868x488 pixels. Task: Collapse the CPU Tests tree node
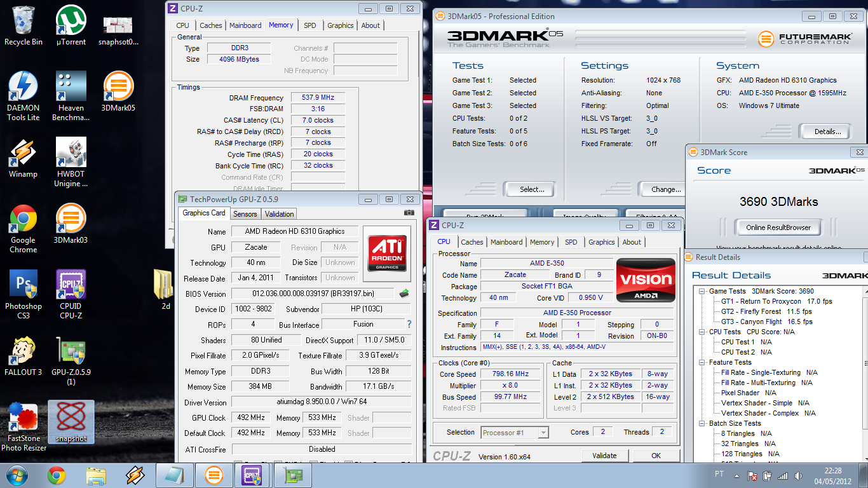tap(702, 332)
